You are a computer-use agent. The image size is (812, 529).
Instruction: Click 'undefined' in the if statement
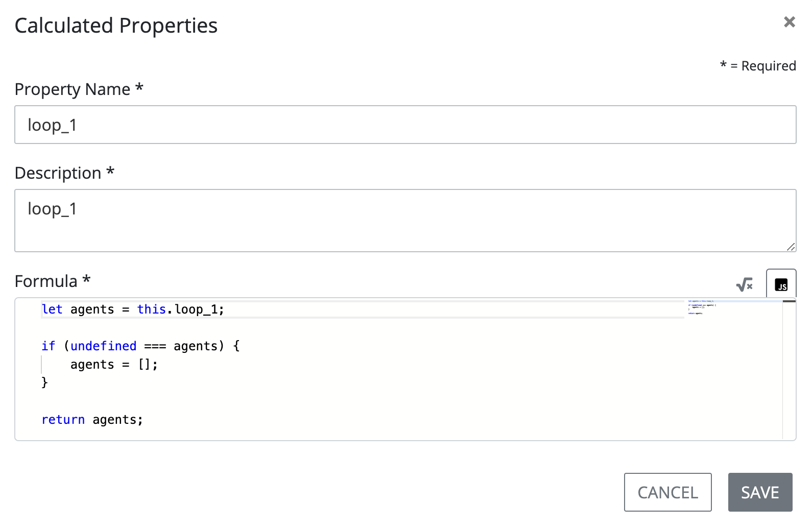click(x=103, y=346)
